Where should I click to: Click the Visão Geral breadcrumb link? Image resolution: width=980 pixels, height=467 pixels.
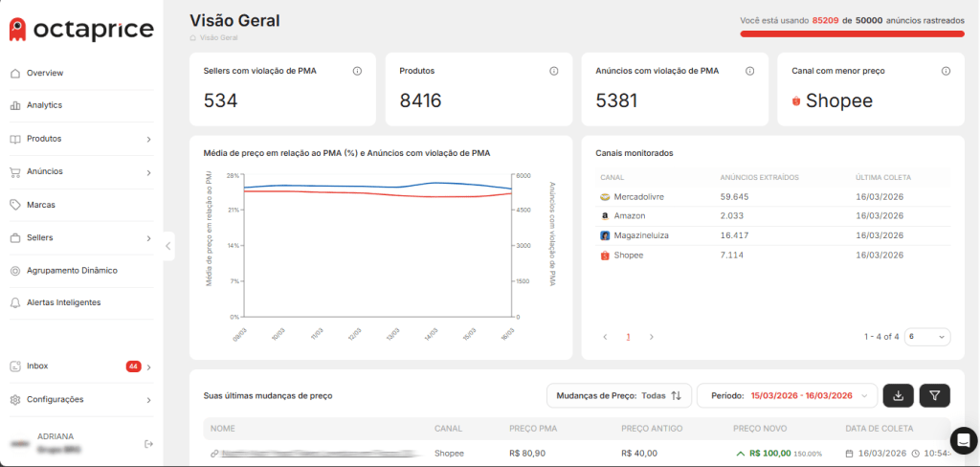pos(219,38)
